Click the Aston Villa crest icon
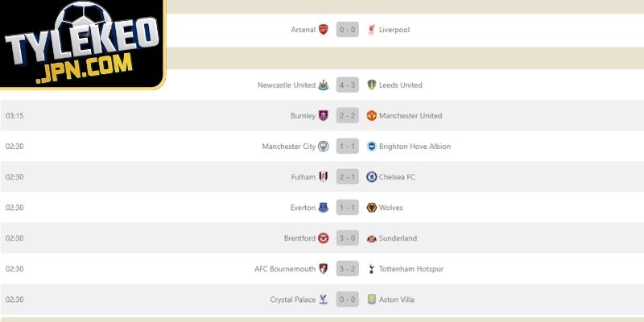644x322 pixels. pyautogui.click(x=371, y=299)
